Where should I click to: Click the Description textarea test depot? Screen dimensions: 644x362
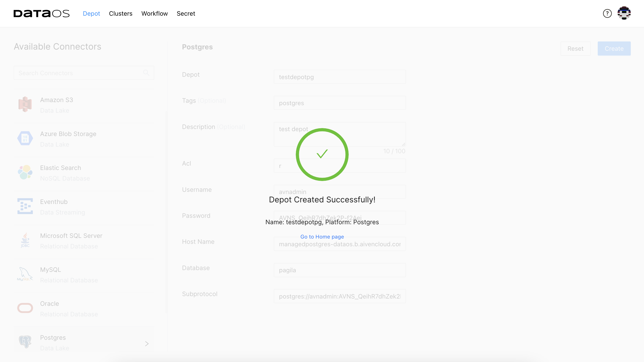[x=339, y=134]
